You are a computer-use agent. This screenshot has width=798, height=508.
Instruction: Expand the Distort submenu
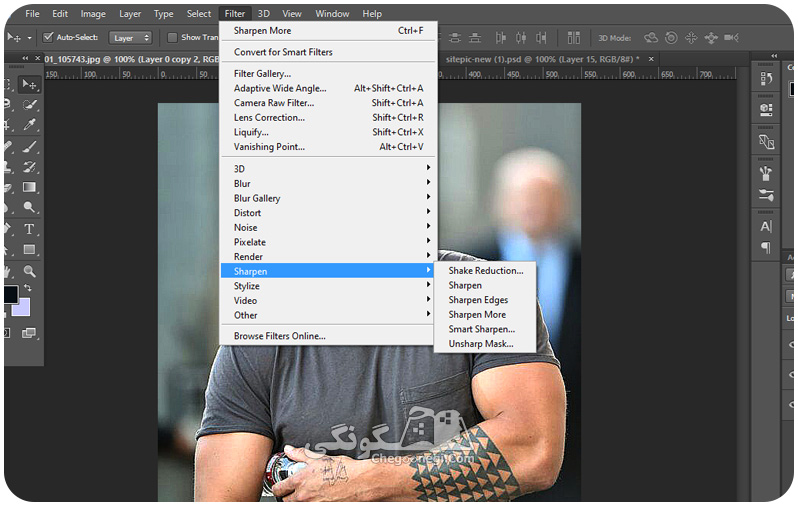point(328,213)
